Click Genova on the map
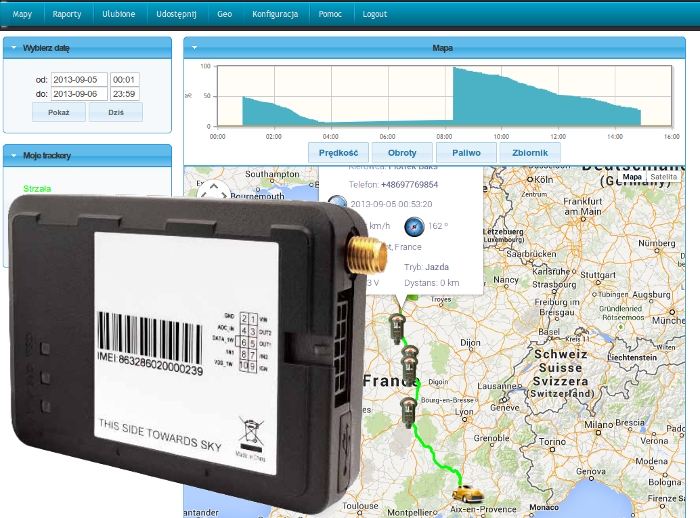Image resolution: width=700 pixels, height=518 pixels. pyautogui.click(x=591, y=471)
